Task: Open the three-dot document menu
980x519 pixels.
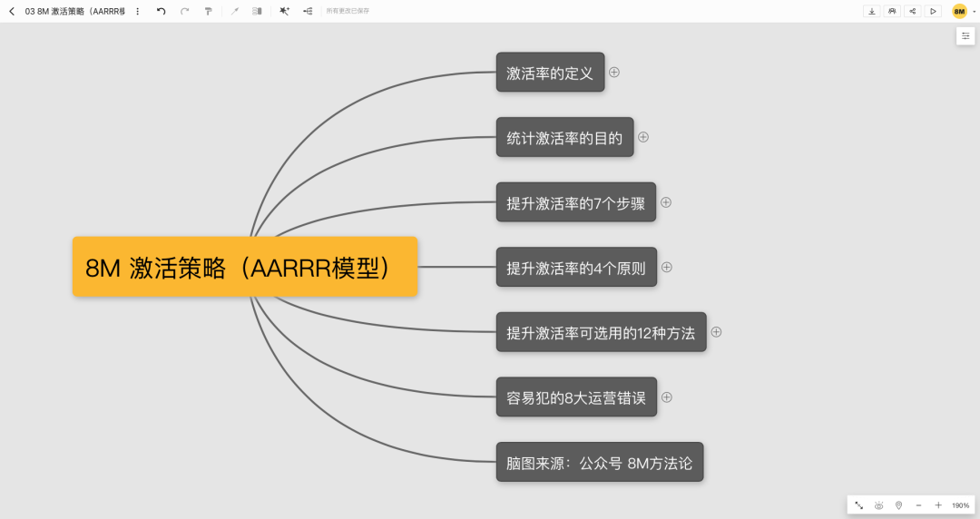Action: (138, 11)
